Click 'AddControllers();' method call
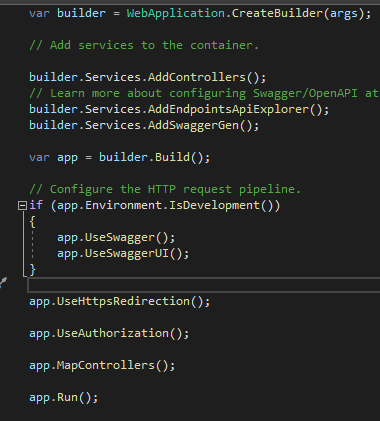This screenshot has height=421, width=380. click(x=207, y=77)
